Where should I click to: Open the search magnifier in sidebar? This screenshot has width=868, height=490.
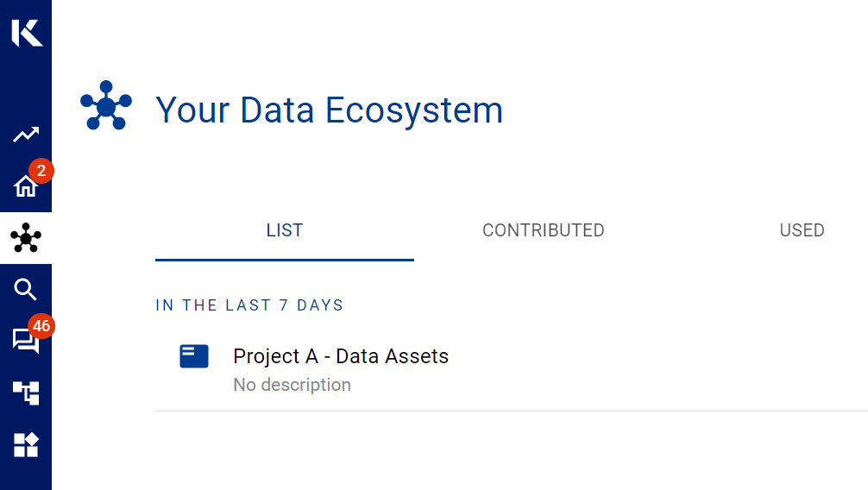pyautogui.click(x=26, y=290)
